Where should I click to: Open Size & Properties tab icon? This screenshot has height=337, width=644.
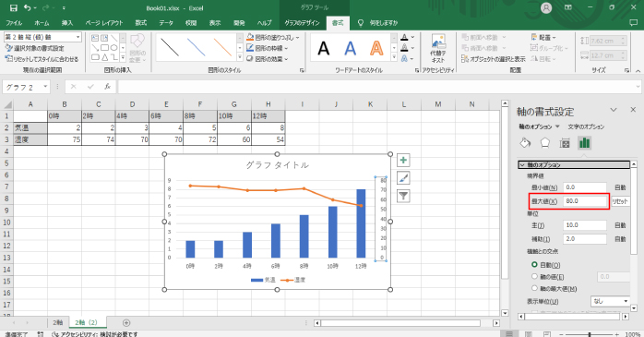(x=565, y=142)
